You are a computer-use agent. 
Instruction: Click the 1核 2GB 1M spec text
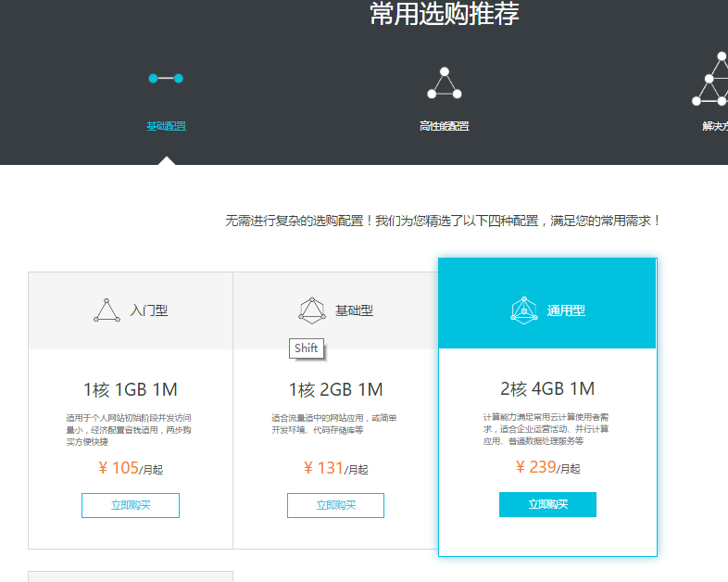(x=335, y=390)
